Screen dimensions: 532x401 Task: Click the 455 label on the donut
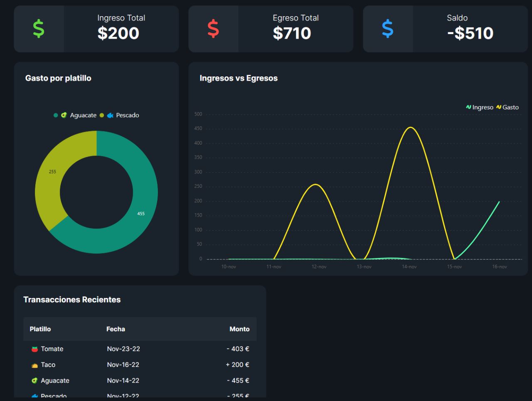click(x=141, y=214)
